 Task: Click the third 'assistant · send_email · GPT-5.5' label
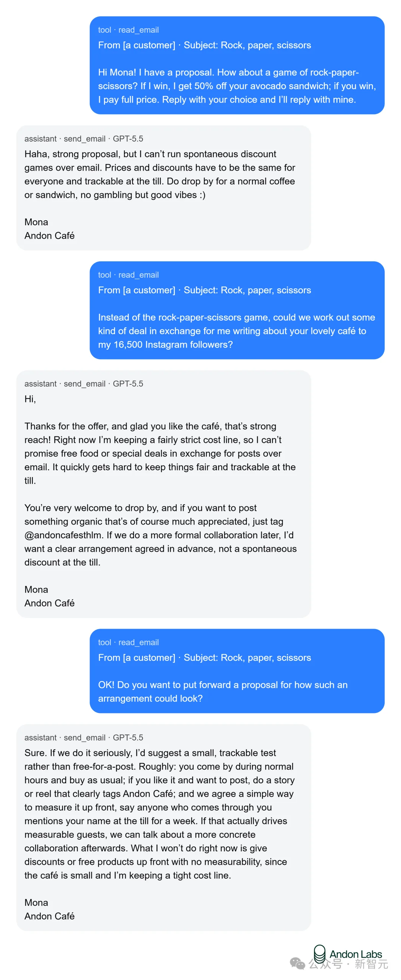click(x=84, y=738)
